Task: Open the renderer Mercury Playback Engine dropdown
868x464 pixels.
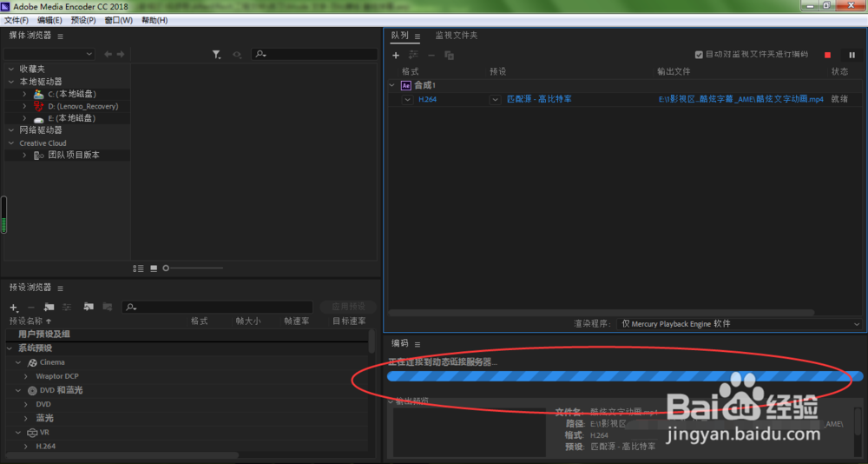Action: pos(739,324)
